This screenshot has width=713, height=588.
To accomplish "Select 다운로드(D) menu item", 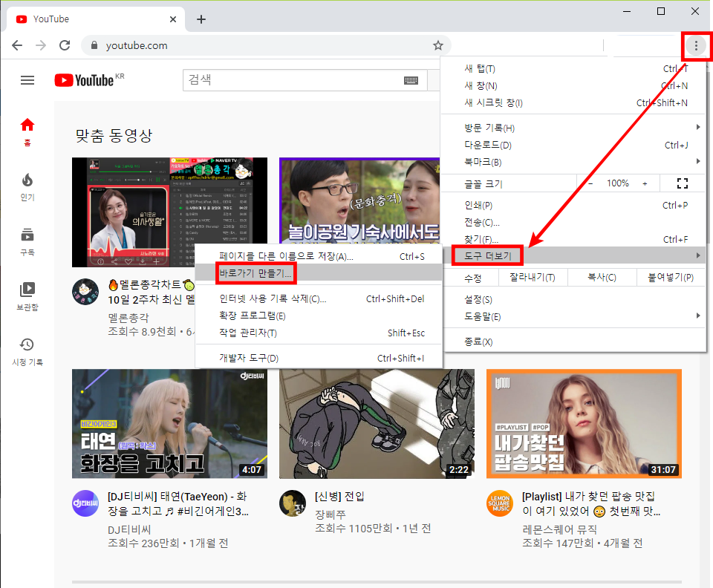I will [573, 145].
